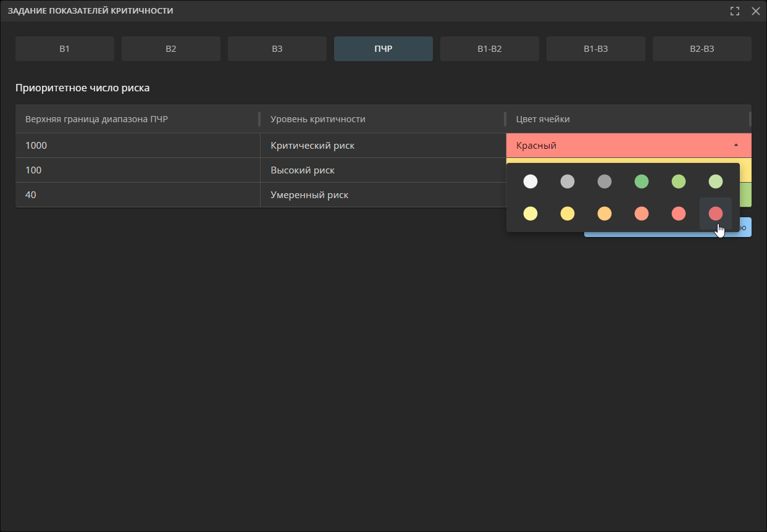This screenshot has width=767, height=532.
Task: Switch to the B2-B3 tab
Action: (x=702, y=49)
